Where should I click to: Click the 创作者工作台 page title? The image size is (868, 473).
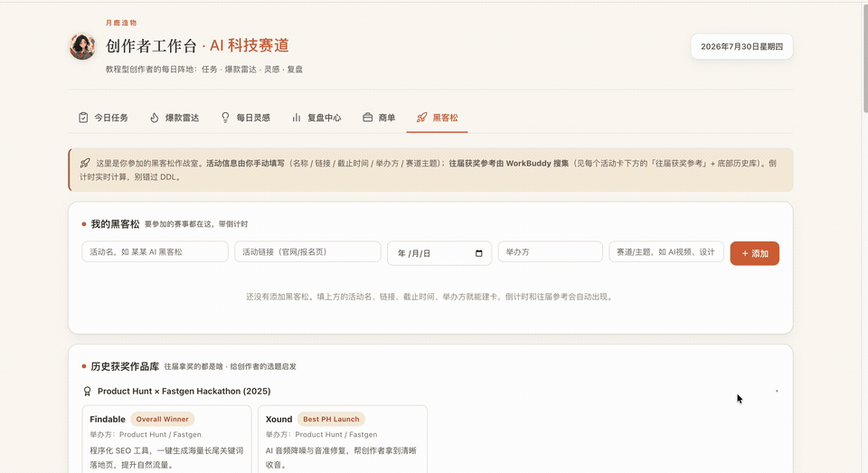(x=152, y=45)
